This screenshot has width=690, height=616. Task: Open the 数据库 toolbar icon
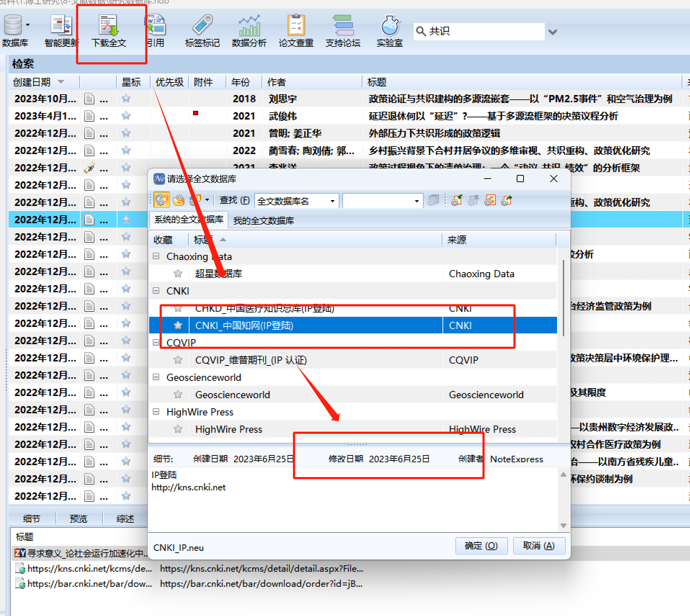(x=13, y=25)
